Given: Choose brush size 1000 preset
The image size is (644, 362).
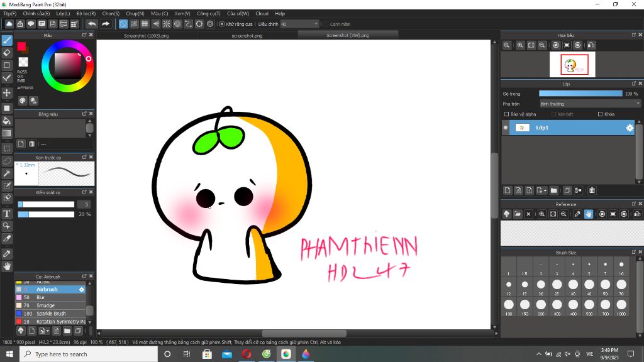Looking at the screenshot, I should (x=621, y=307).
